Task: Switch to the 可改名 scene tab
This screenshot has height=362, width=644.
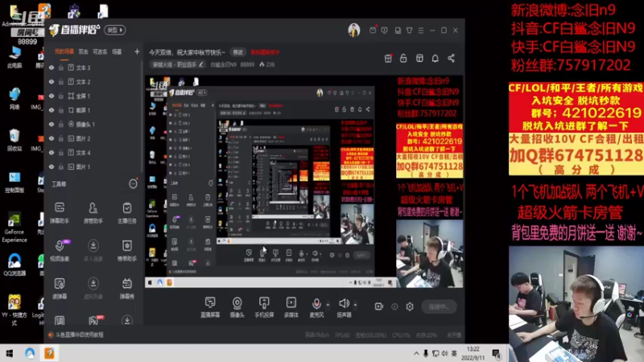Action: [x=100, y=51]
